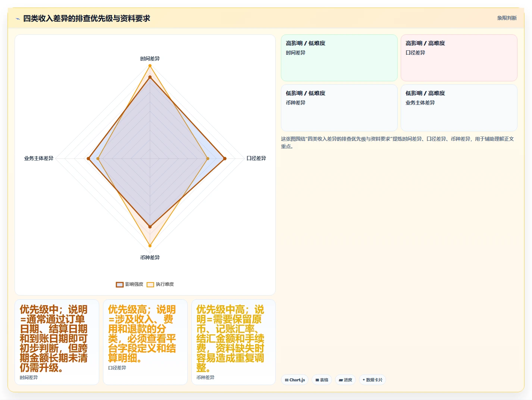This screenshot has height=400, width=532.
Task: Open the 优先级中高 card for 币种差异
Action: pos(234,342)
